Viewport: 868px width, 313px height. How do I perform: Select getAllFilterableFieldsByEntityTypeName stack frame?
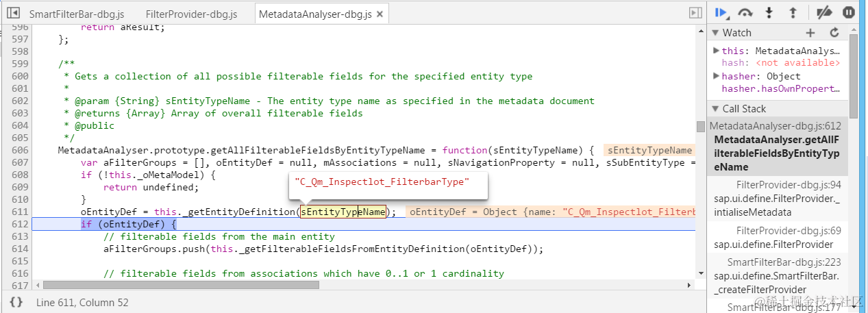coord(778,147)
